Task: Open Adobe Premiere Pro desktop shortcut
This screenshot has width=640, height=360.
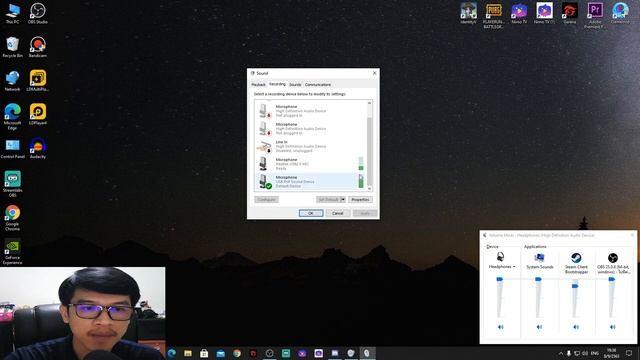Action: point(595,16)
